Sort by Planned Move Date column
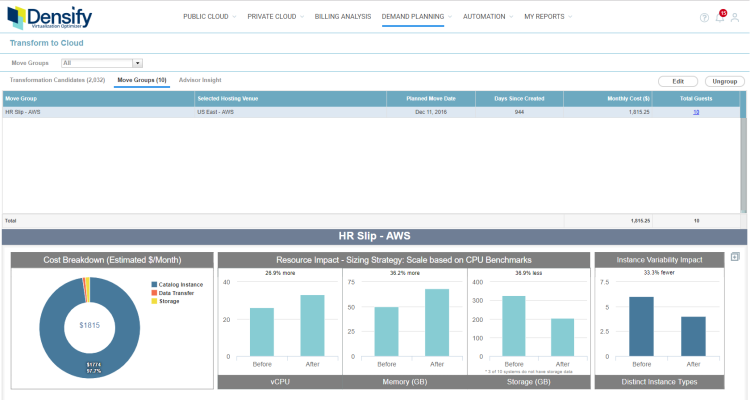750x400 pixels. (x=431, y=99)
